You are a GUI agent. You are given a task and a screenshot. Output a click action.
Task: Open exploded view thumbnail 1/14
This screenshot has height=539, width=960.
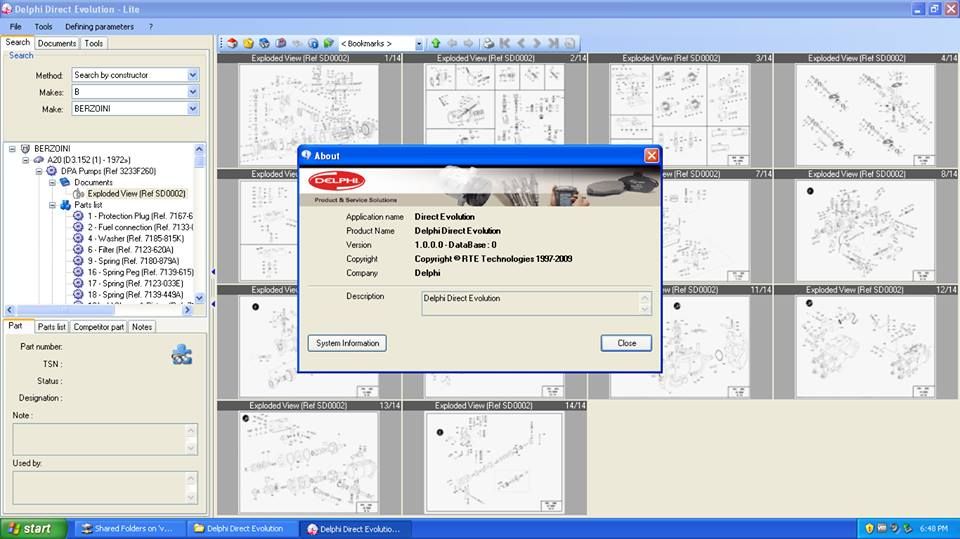point(309,115)
